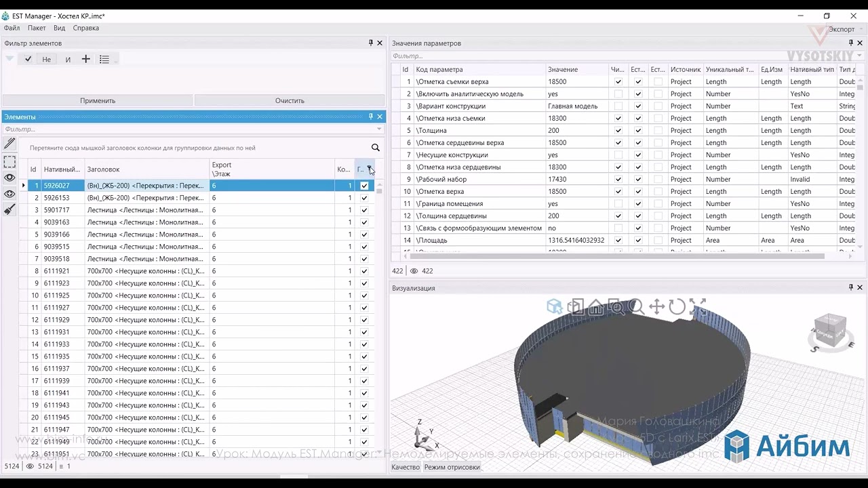The width and height of the screenshot is (868, 488).
Task: Open the Элементы filter dropdown arrow
Action: pyautogui.click(x=380, y=129)
